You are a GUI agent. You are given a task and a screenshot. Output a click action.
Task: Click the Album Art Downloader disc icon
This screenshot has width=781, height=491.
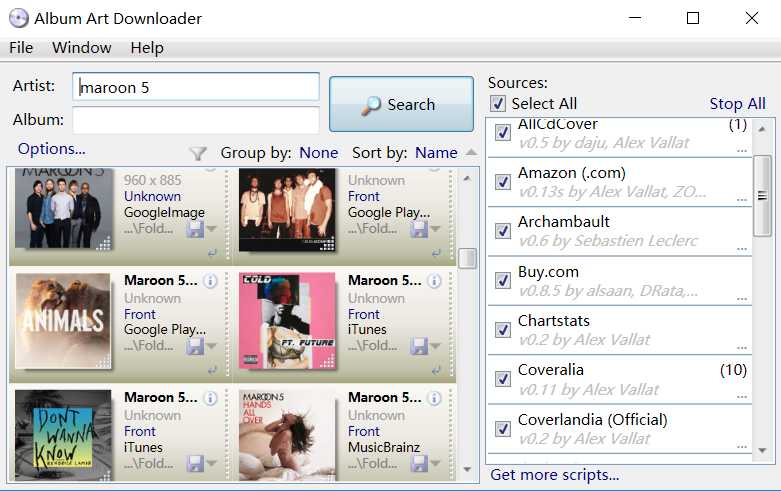19,18
